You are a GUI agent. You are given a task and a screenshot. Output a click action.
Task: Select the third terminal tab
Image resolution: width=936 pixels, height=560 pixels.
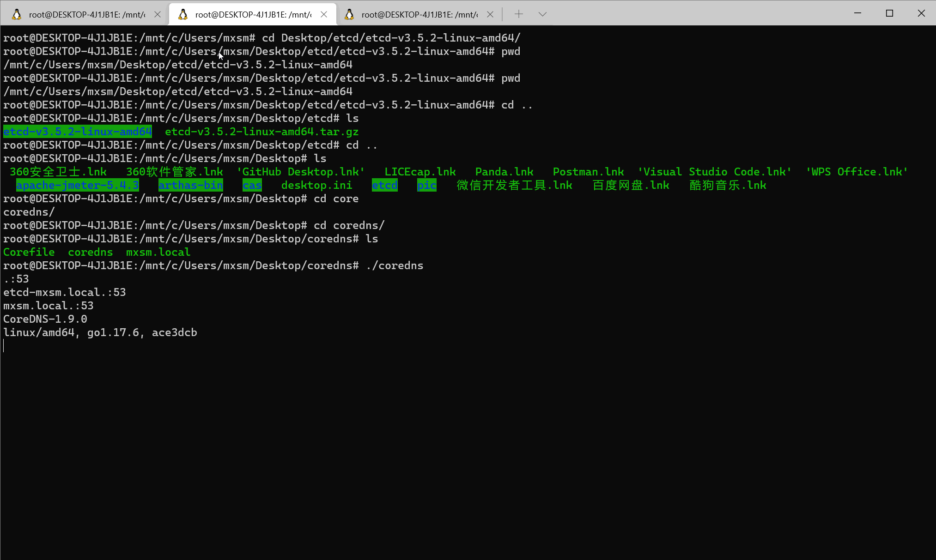(419, 14)
